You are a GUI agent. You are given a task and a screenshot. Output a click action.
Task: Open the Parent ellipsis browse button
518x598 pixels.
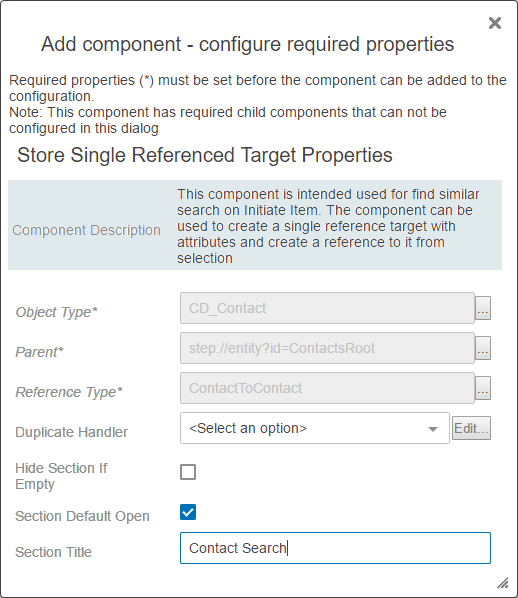click(483, 348)
